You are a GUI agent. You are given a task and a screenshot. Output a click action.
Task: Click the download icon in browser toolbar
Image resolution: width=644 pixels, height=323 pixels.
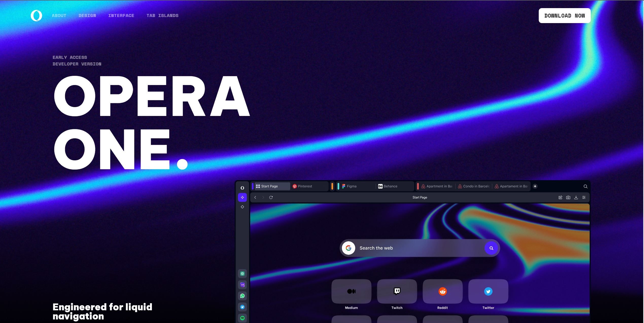[x=576, y=197]
